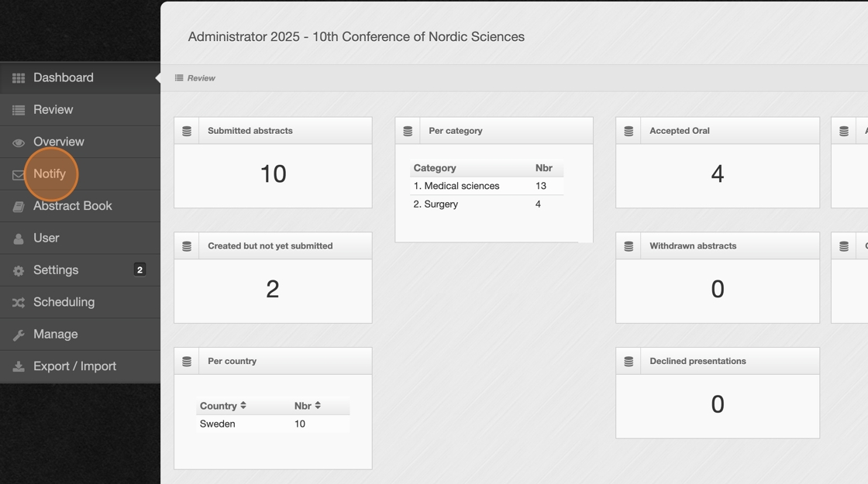Click the database icon on Declined presentations
The width and height of the screenshot is (868, 484).
[x=629, y=361]
